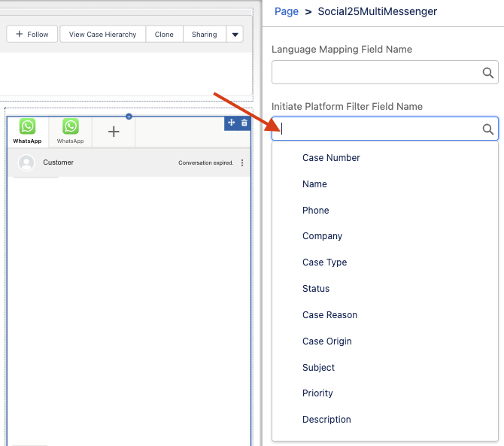Click the Clone button
This screenshot has height=446, width=504.
(x=164, y=35)
